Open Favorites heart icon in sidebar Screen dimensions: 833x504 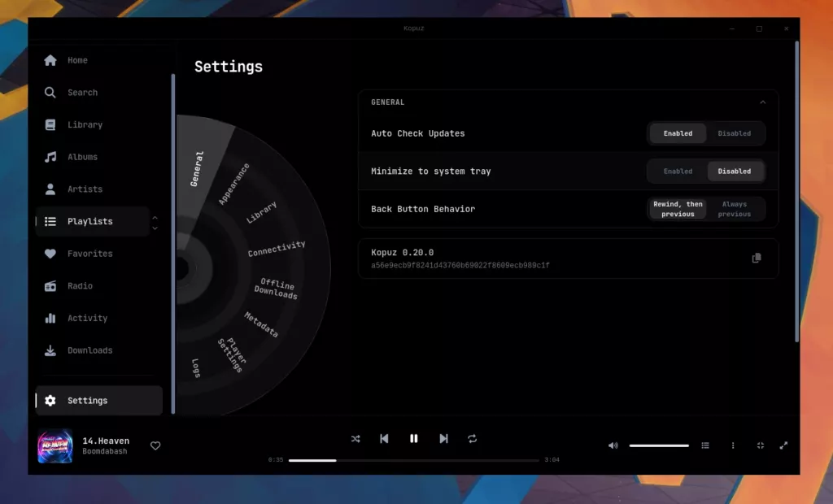[50, 254]
